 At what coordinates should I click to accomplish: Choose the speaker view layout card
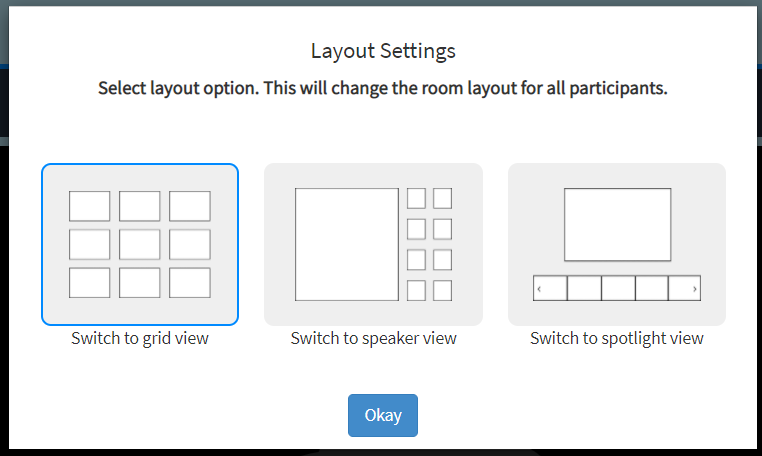point(373,244)
